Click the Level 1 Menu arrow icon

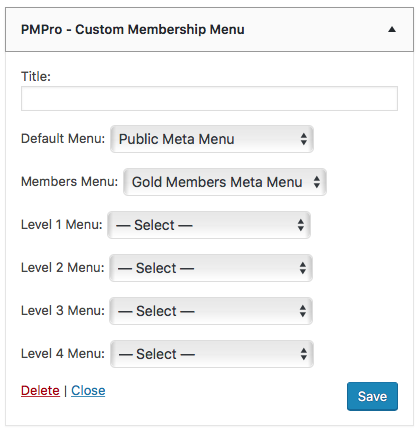pos(301,225)
